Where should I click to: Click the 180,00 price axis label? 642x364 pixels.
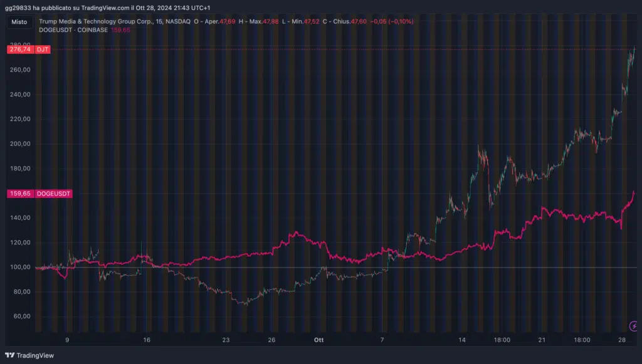(20, 169)
